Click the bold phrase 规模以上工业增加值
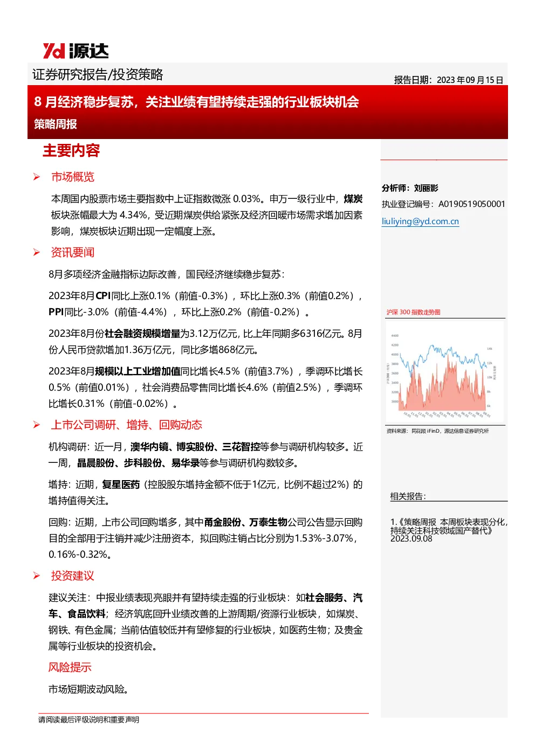 [138, 371]
